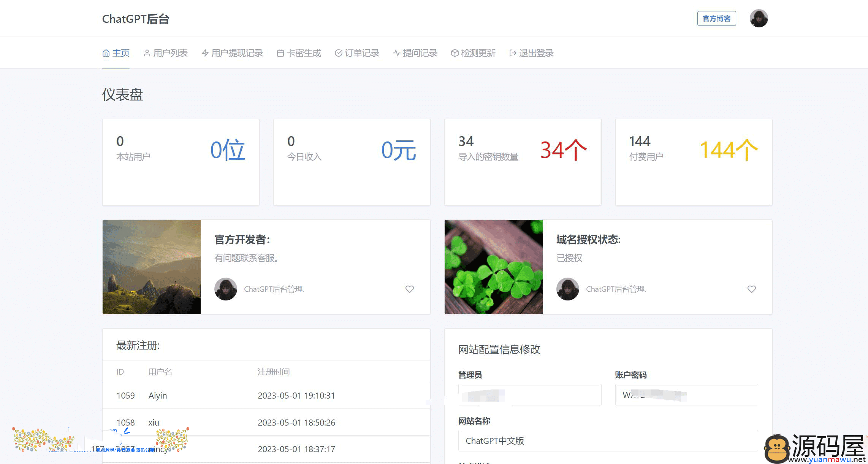Screen dimensions: 868x464
Task: Click the 导入的密钥数量 34个 stat card
Action: click(523, 162)
